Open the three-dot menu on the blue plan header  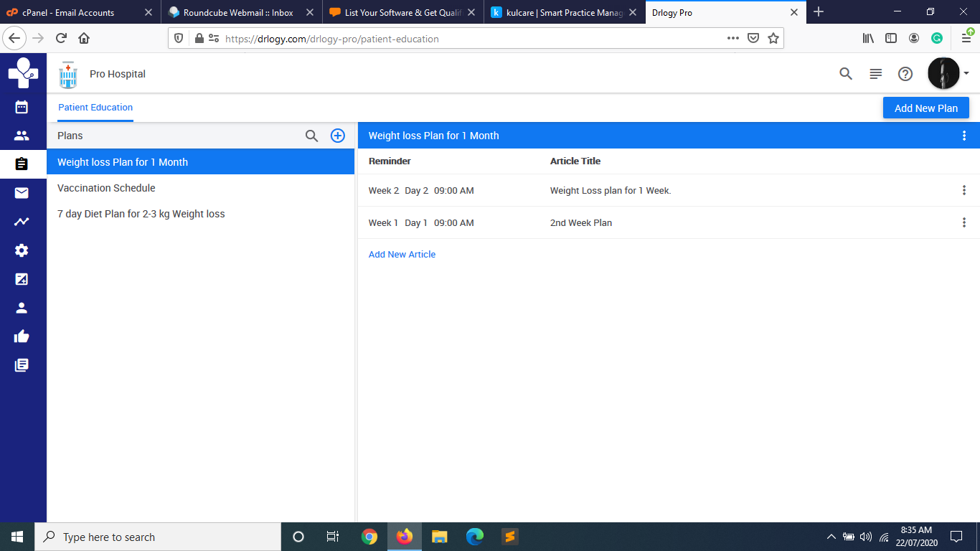[964, 135]
